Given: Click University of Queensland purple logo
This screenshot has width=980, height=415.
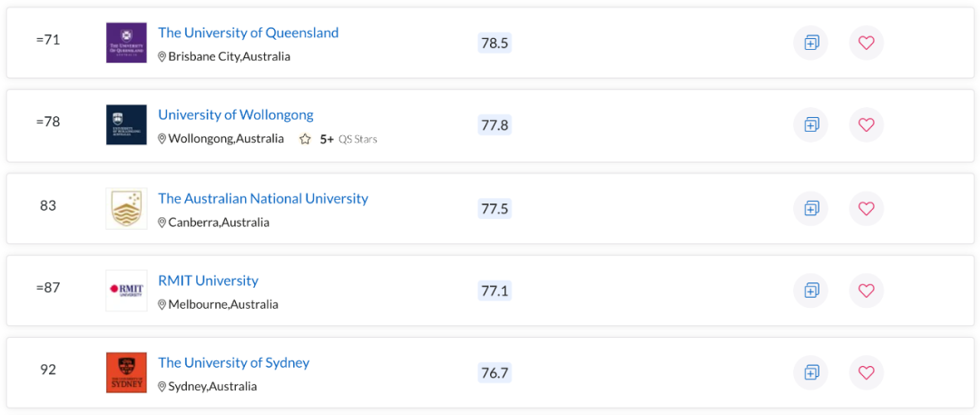Looking at the screenshot, I should [x=126, y=43].
